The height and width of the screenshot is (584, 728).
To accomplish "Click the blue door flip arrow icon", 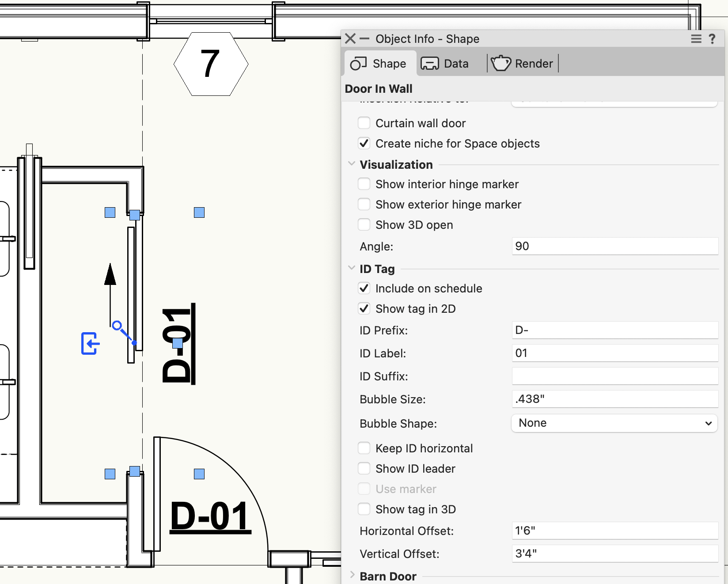I will point(90,343).
